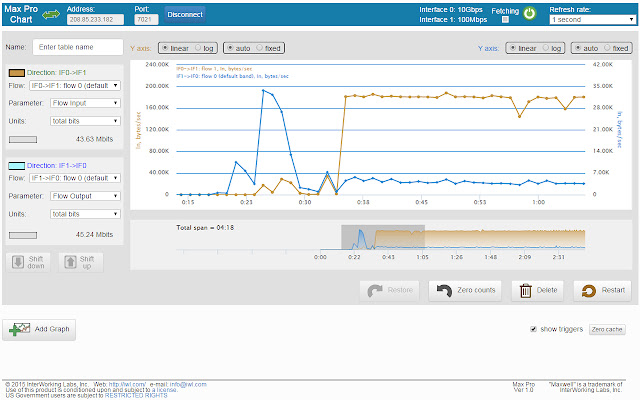Open the RESTRICTED RIGHTS link
The height and width of the screenshot is (400, 640).
click(x=136, y=396)
